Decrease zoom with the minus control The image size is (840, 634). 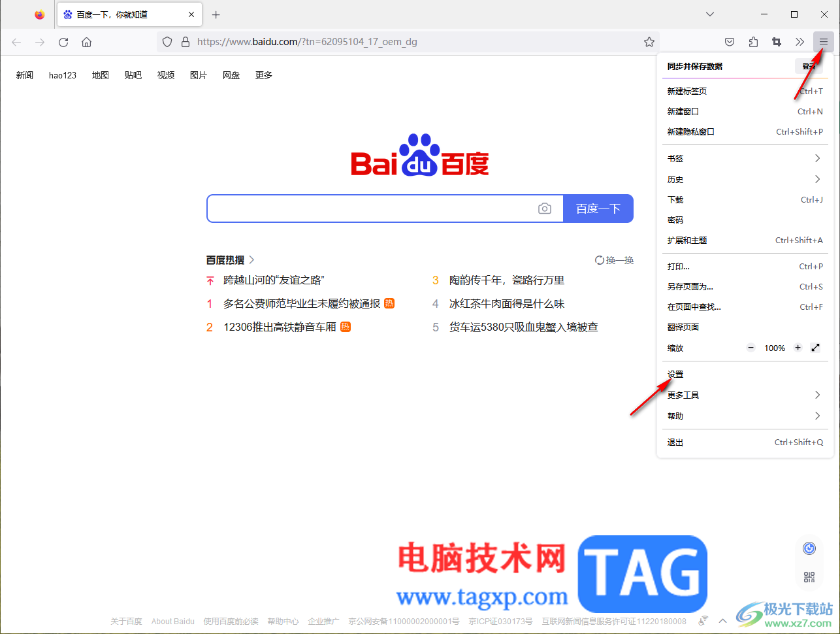[750, 347]
